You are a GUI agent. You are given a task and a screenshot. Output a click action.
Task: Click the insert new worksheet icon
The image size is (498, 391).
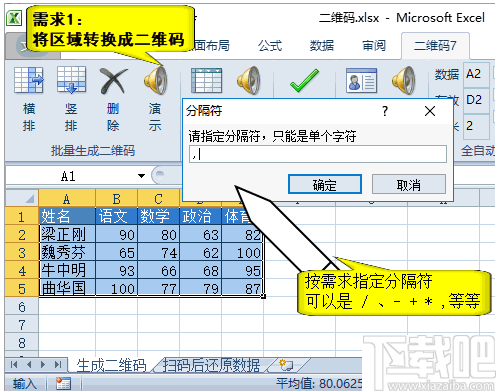[286, 365]
